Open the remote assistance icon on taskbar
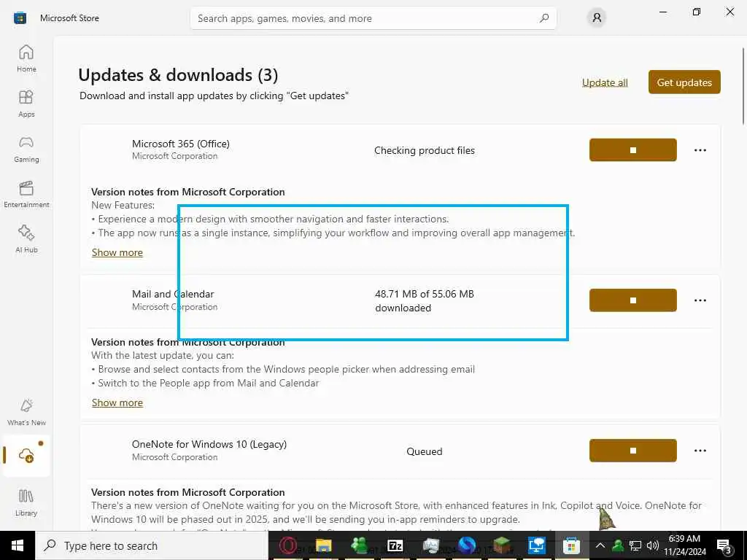The image size is (747, 560). [537, 545]
